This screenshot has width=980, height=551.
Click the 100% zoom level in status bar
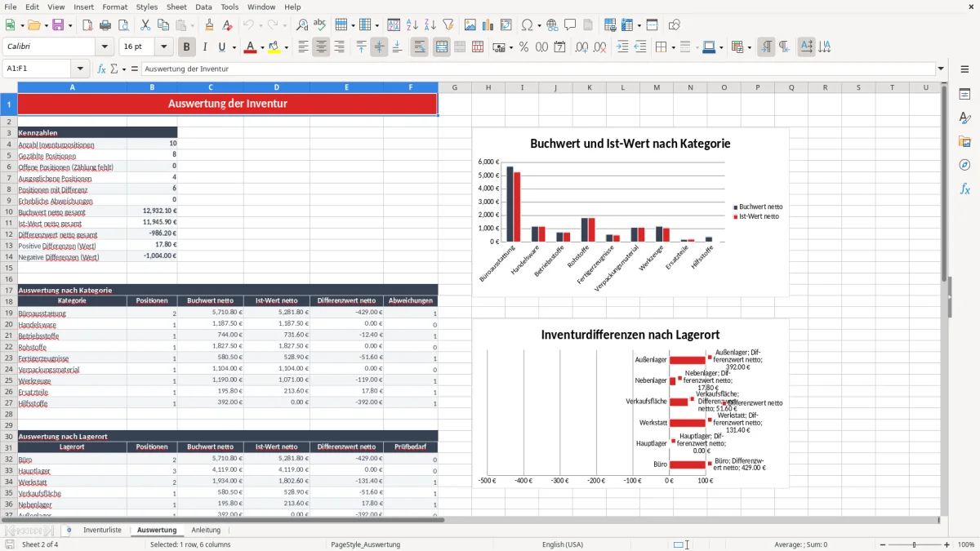(966, 544)
